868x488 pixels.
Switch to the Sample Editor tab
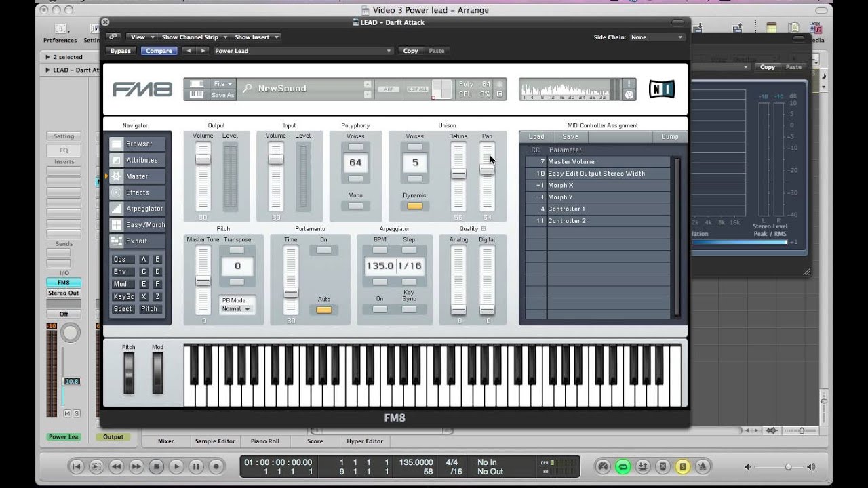tap(215, 441)
